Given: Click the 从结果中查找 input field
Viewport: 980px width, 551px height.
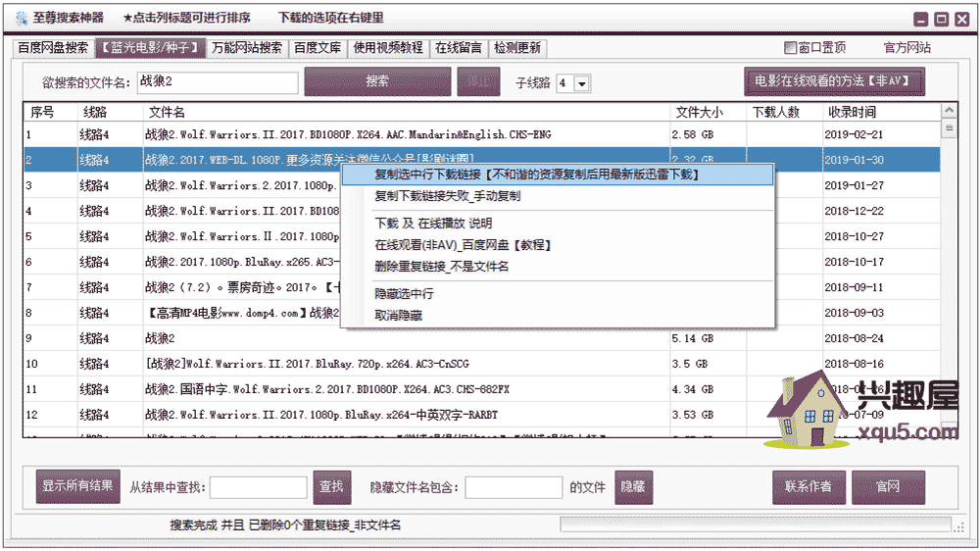Looking at the screenshot, I should (x=258, y=487).
